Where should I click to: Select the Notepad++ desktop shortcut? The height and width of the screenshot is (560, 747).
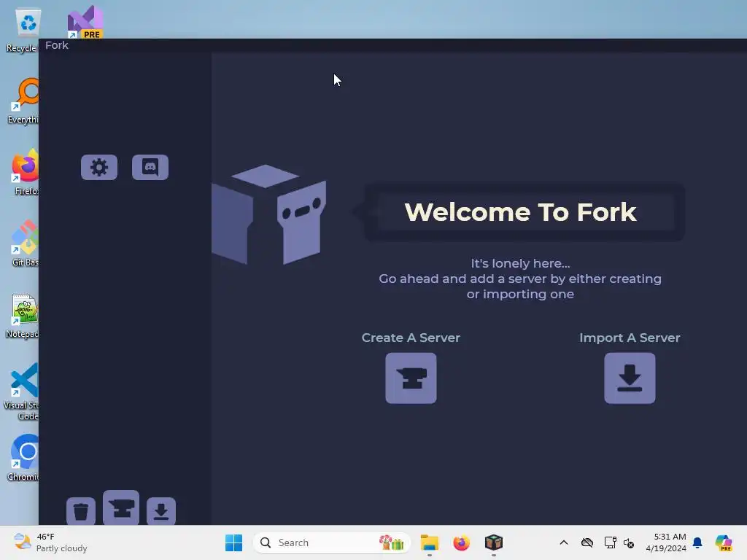(x=23, y=316)
